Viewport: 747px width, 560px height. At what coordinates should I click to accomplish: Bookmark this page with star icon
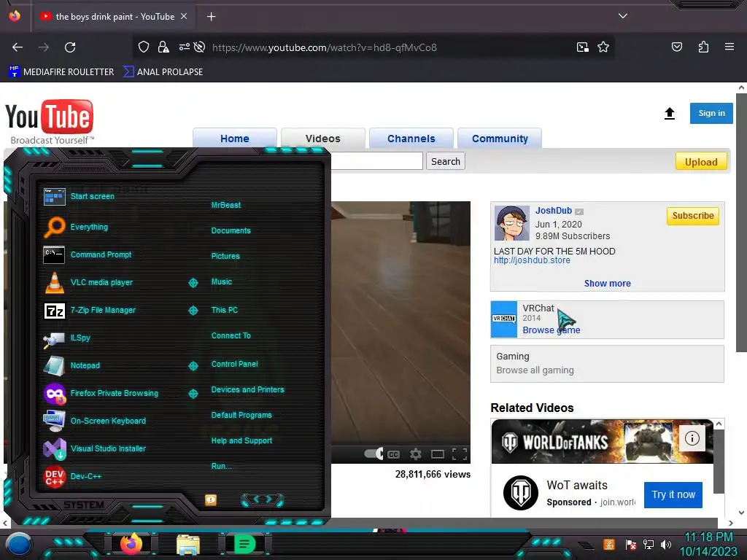click(603, 47)
